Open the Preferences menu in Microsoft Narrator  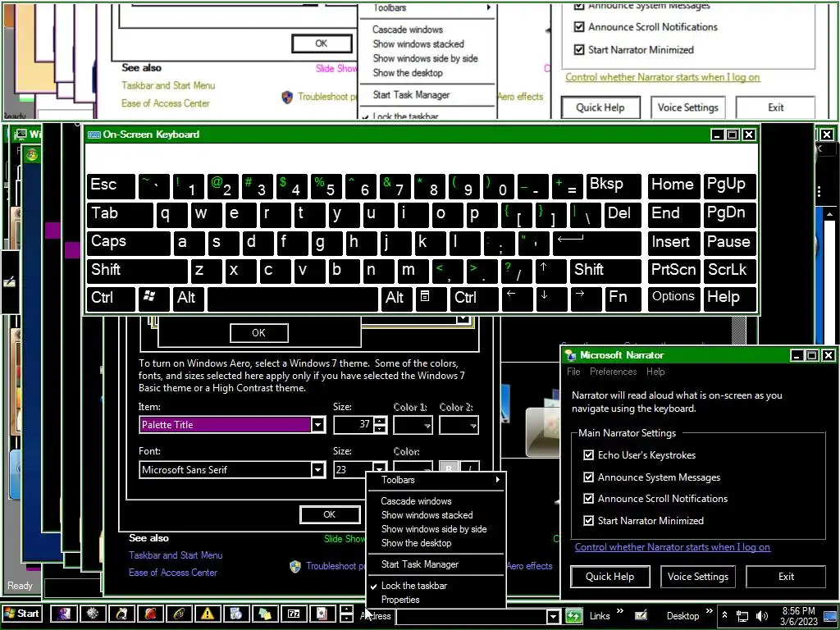point(613,372)
